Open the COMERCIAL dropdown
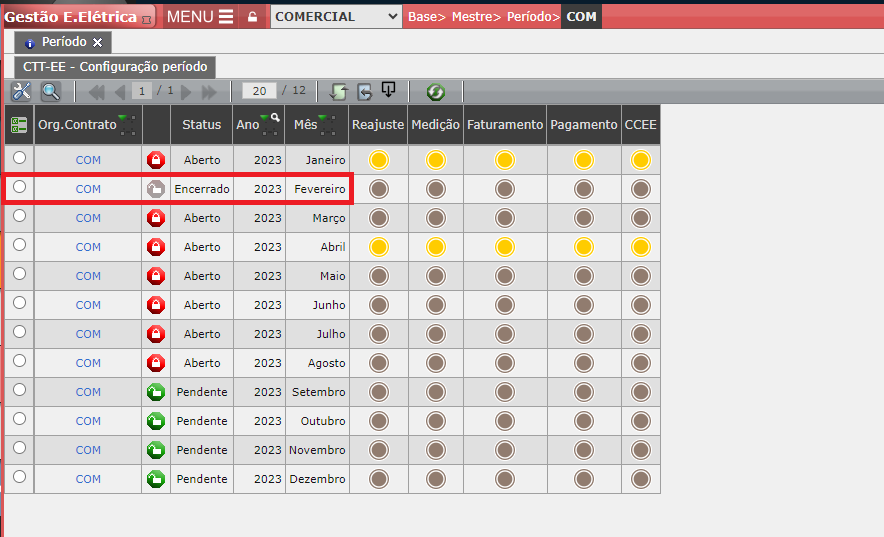Image resolution: width=884 pixels, height=537 pixels. (335, 17)
